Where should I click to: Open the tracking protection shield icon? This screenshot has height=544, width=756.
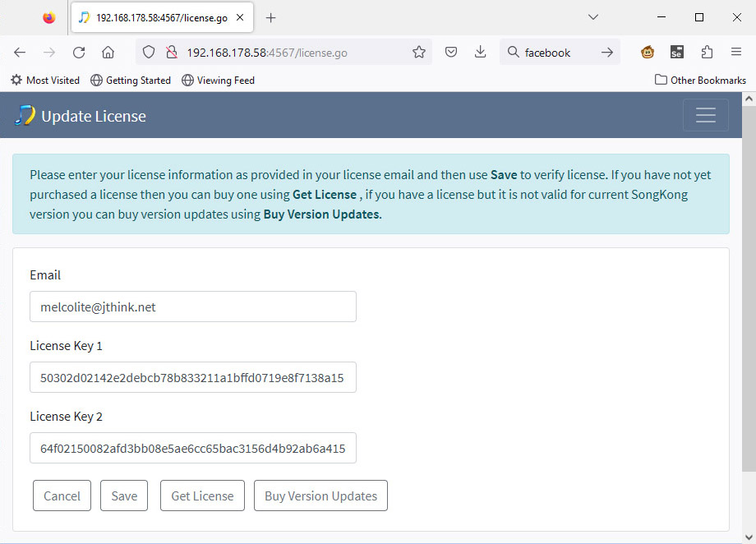click(x=149, y=52)
